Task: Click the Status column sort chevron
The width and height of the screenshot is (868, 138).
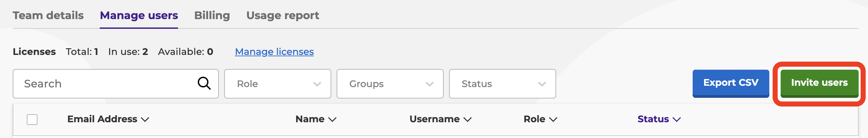Action: 677,120
